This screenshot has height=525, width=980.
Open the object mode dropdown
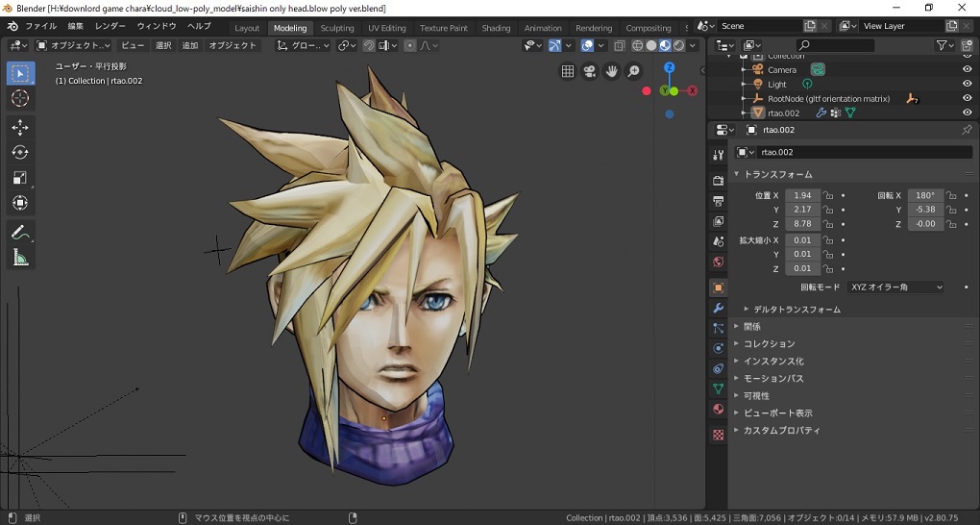[74, 46]
